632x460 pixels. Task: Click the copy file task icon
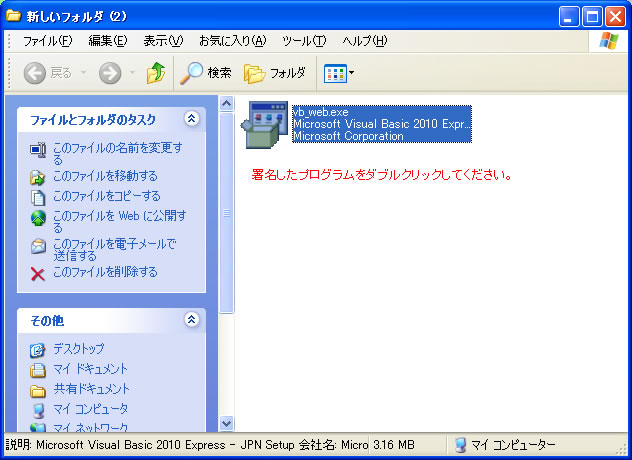[38, 197]
